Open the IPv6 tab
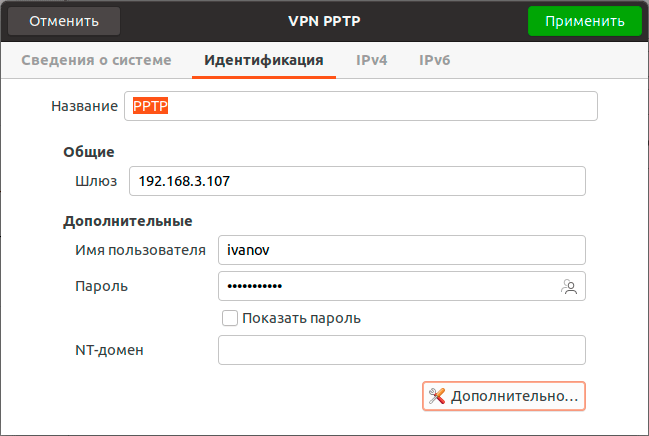This screenshot has width=649, height=436. click(435, 60)
